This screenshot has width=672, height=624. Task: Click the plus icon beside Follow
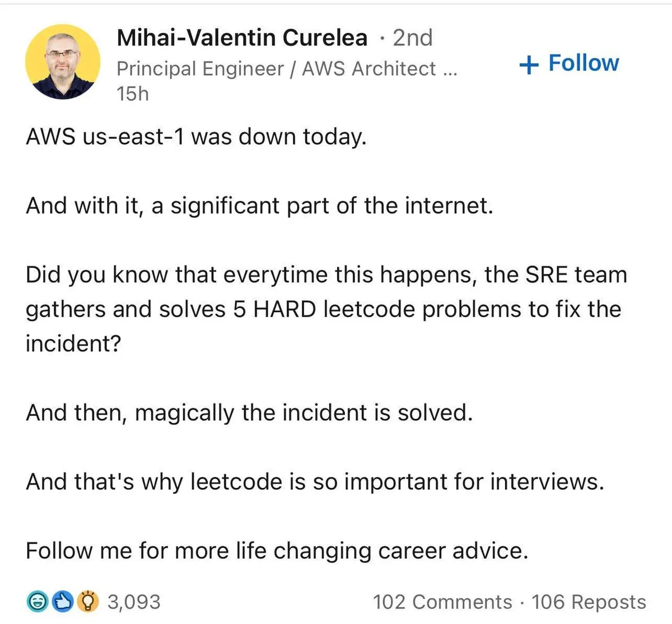(529, 64)
